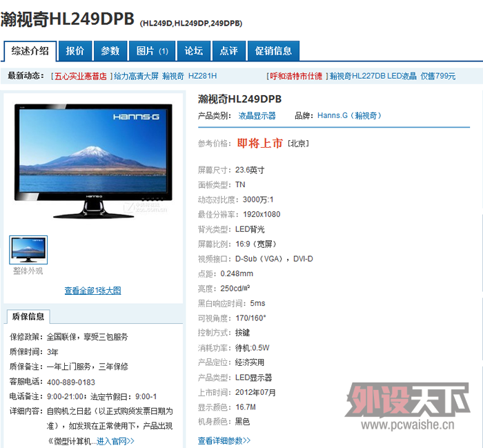Click the standby power value 待机:0.5W
Screen dimensions: 483x448
point(253,348)
